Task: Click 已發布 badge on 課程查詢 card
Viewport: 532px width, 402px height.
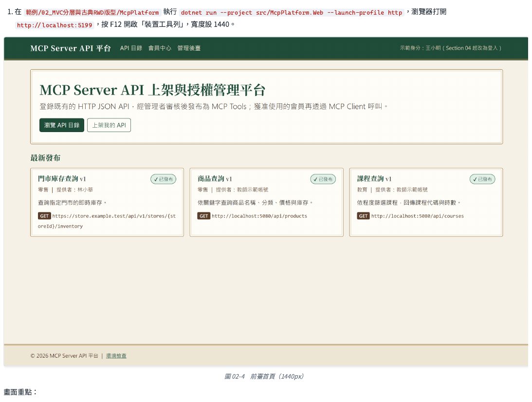Action: [x=482, y=179]
